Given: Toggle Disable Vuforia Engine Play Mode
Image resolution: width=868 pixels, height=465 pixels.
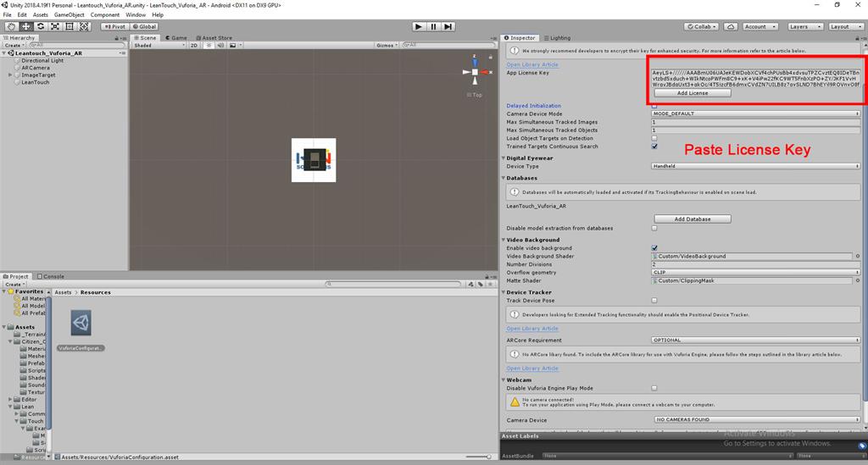Looking at the screenshot, I should [654, 388].
